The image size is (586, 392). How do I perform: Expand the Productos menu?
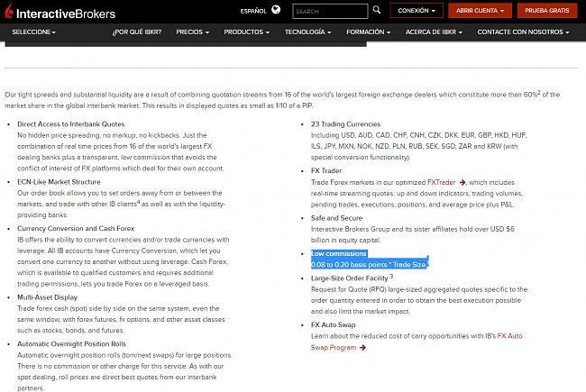pos(247,32)
